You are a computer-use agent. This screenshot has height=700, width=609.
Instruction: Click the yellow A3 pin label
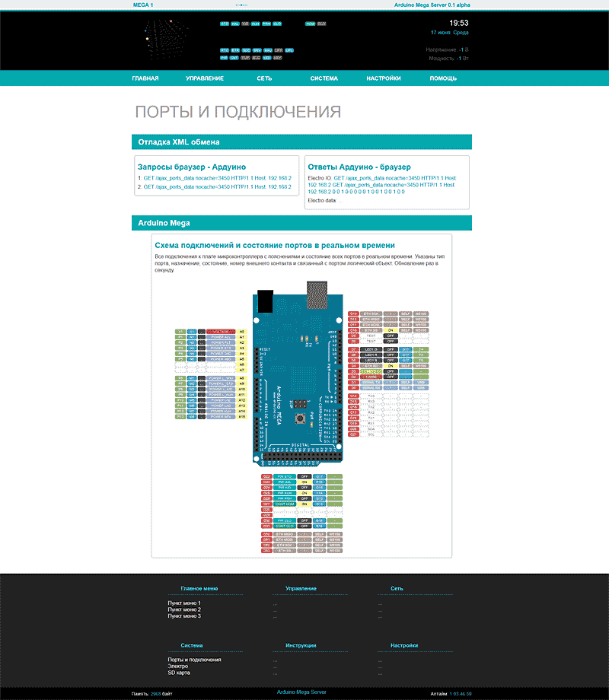point(242,348)
